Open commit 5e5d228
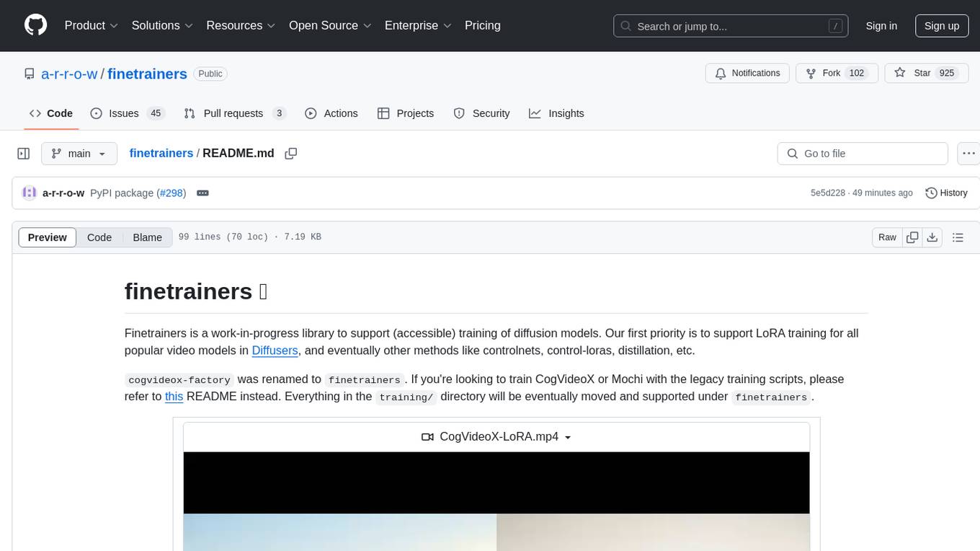Screen dimensions: 980x551 829,193
